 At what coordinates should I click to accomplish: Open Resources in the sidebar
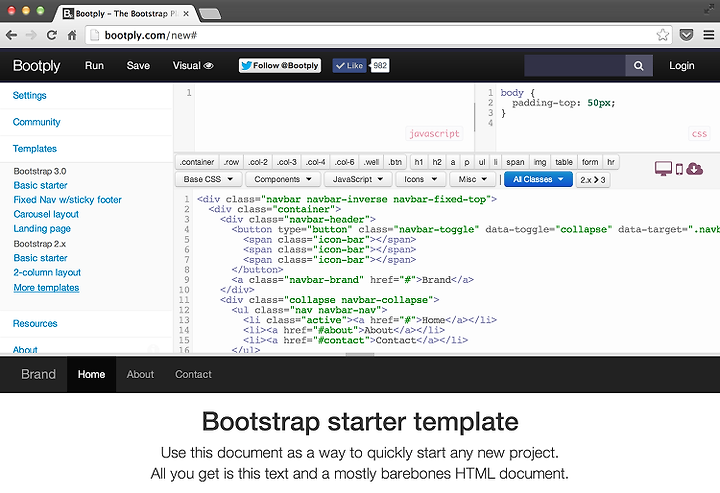coord(35,324)
